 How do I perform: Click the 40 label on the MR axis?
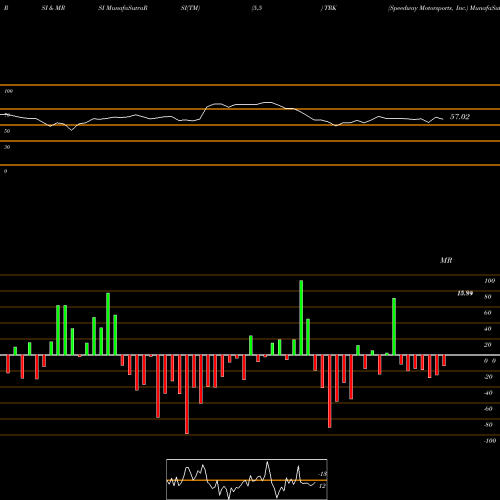coord(488,329)
